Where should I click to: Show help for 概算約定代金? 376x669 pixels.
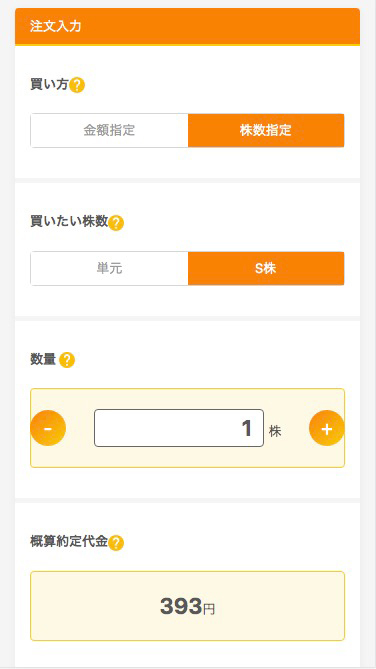point(116,543)
